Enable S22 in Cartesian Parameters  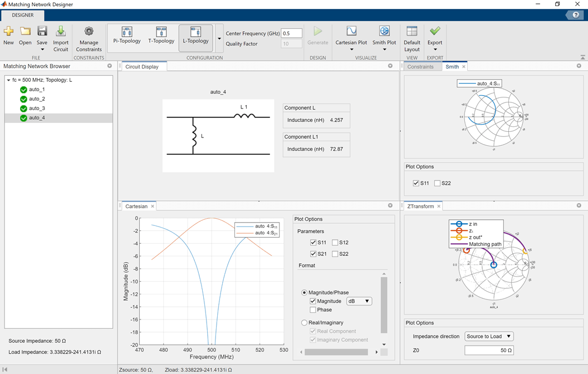(x=335, y=254)
